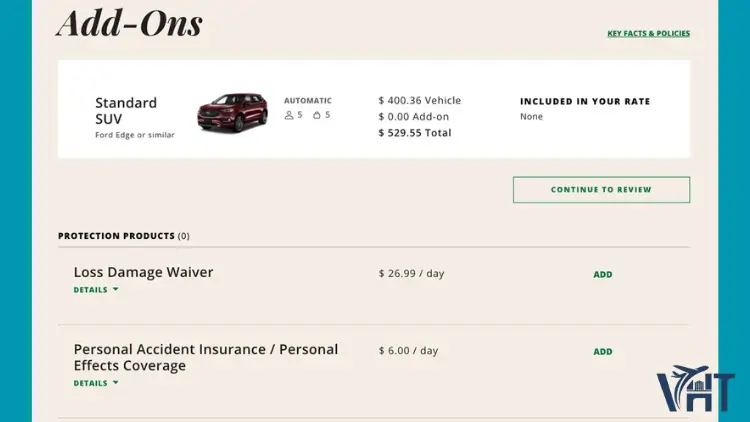Click the VHT logo watermark
750x422 pixels.
(696, 390)
